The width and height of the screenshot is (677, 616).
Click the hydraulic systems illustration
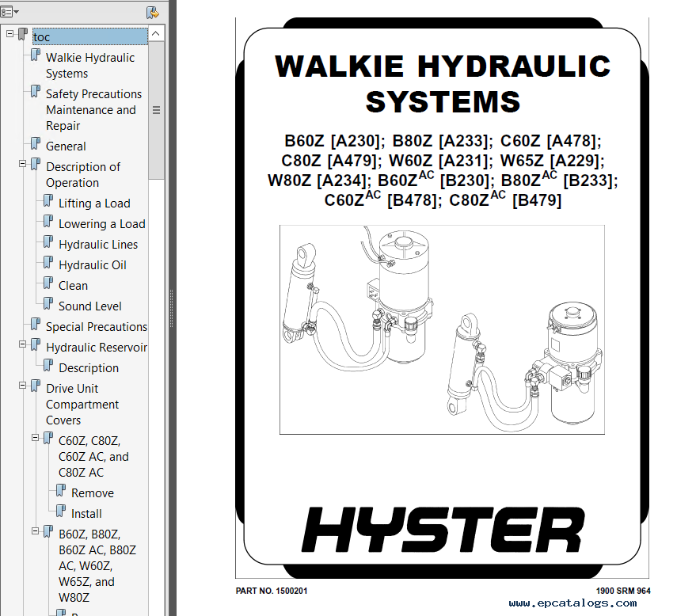pos(442,329)
